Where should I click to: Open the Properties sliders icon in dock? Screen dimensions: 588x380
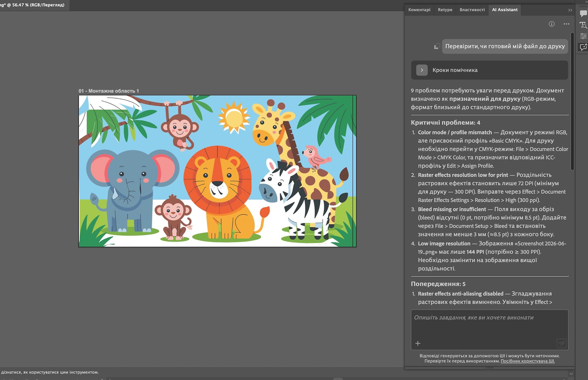point(583,36)
